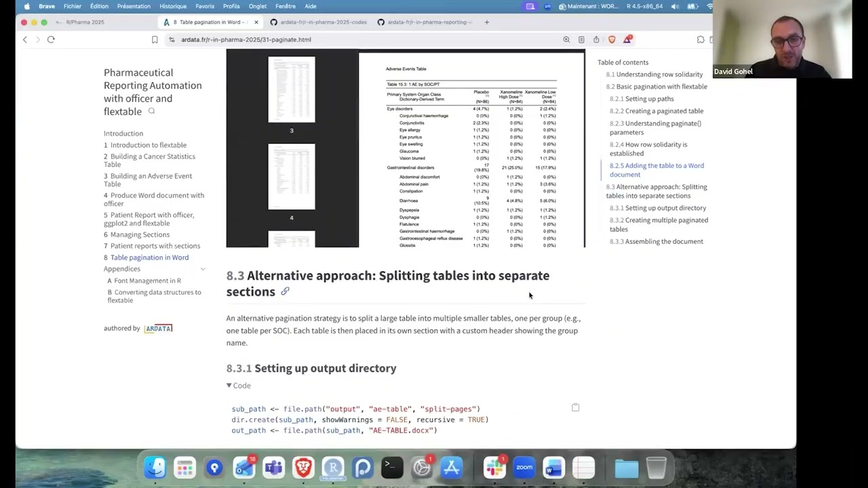Open chapter 7 Patient reports with sections
Screen dimensions: 868x488
152,246
